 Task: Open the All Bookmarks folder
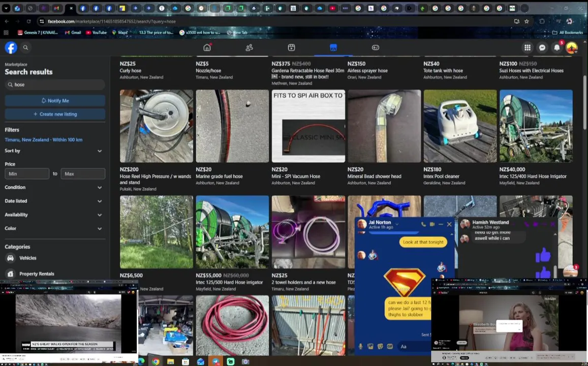[567, 33]
